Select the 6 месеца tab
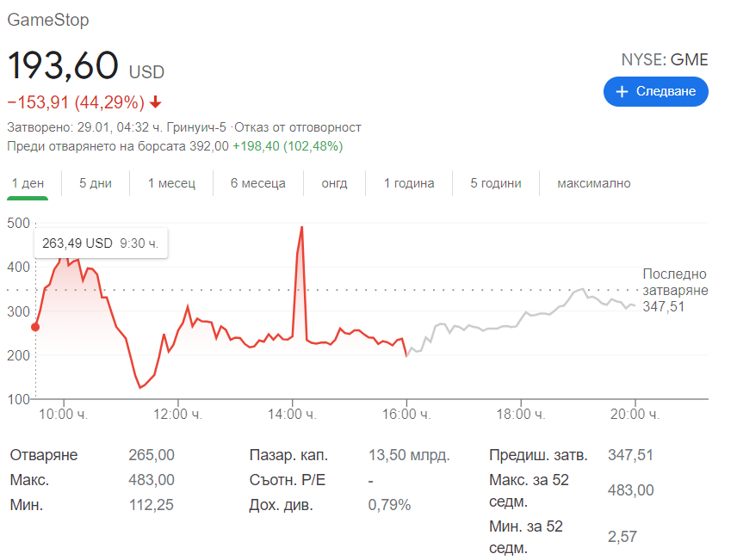The width and height of the screenshot is (737, 560). click(x=258, y=183)
